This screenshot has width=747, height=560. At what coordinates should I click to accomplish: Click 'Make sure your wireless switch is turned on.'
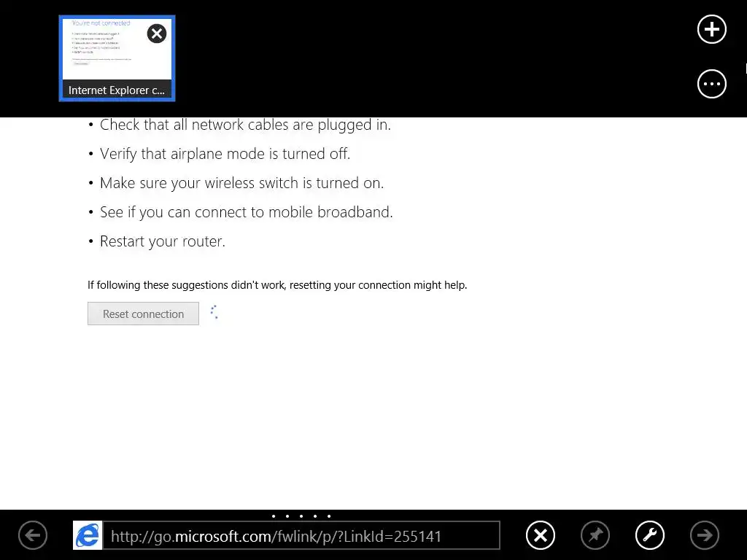[x=241, y=183]
